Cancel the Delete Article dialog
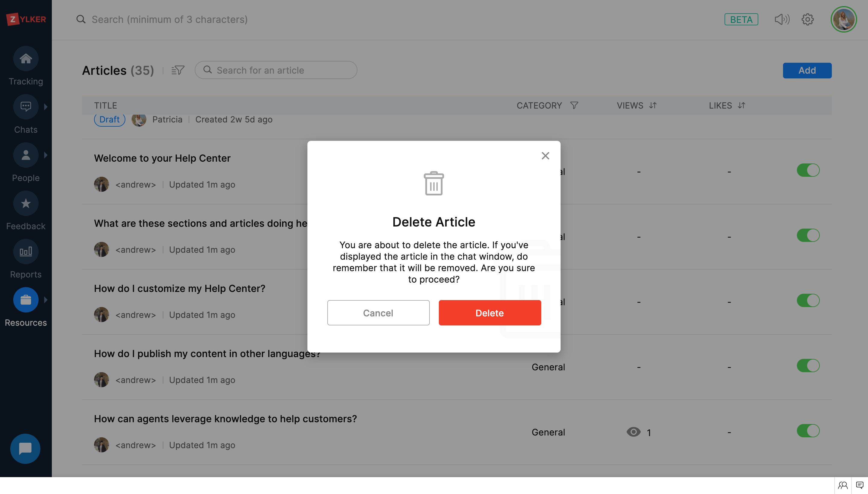This screenshot has height=494, width=868. 378,313
